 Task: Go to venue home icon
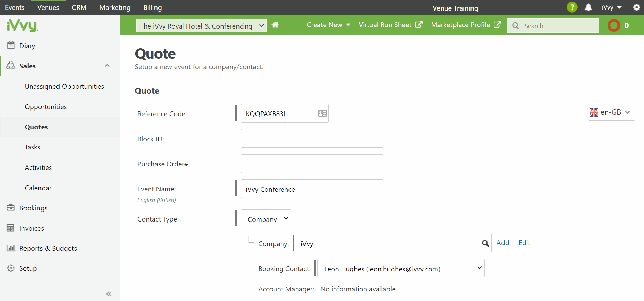pos(275,25)
